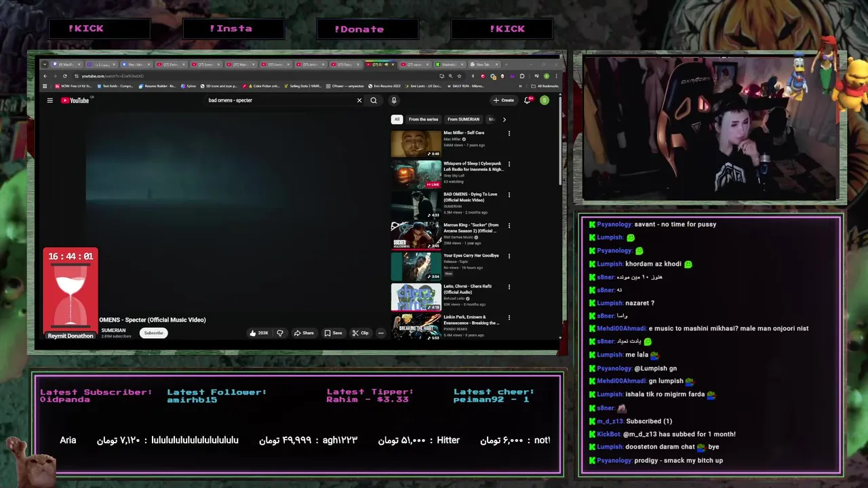Open options for Whispers of Sleep video
868x488 pixels.
pyautogui.click(x=509, y=164)
